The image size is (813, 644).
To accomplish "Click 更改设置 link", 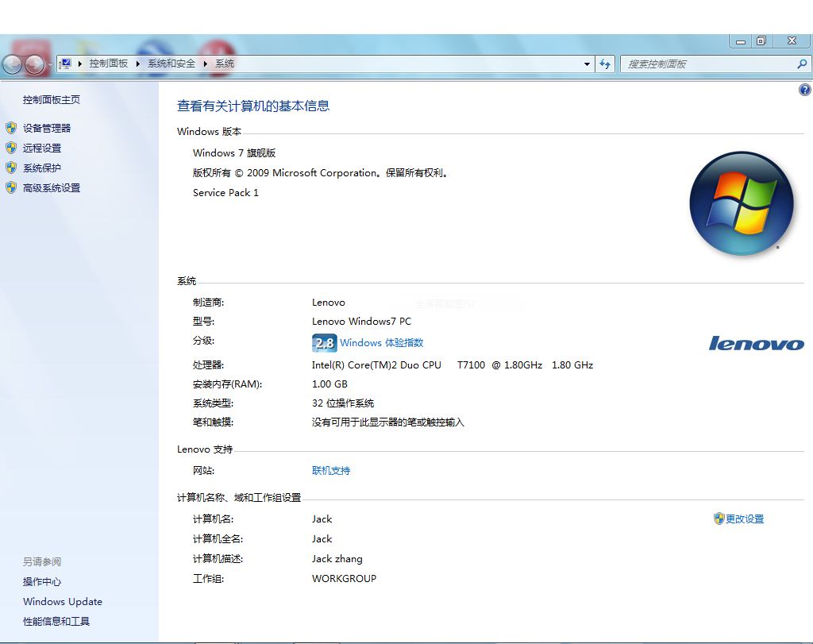I will point(745,519).
